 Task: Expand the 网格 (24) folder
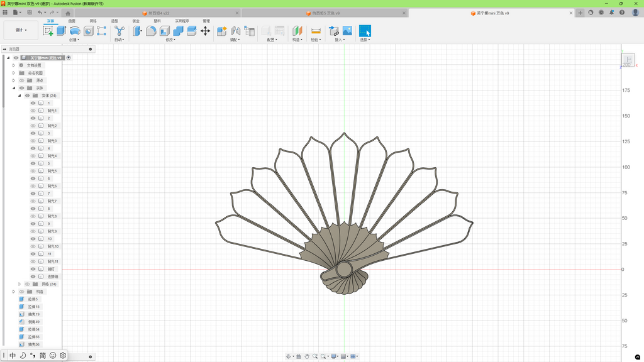point(19,284)
